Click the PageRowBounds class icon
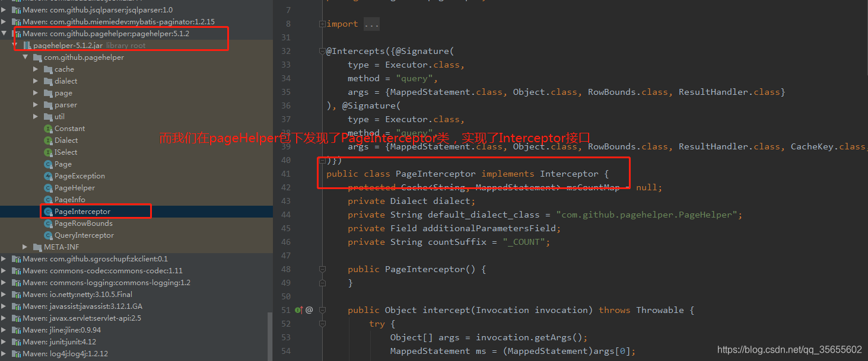Screen dimensions: 868x361 click(49, 223)
